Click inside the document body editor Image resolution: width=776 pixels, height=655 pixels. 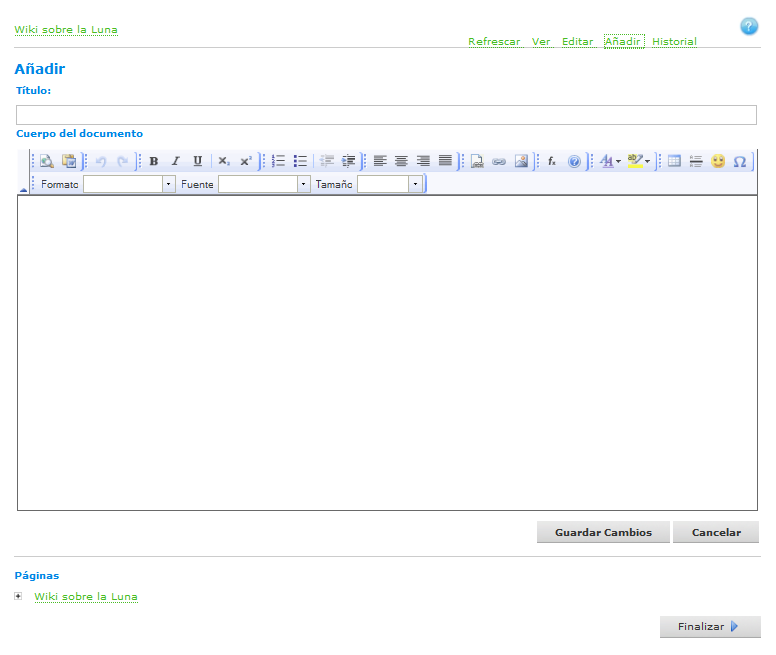[x=388, y=353]
